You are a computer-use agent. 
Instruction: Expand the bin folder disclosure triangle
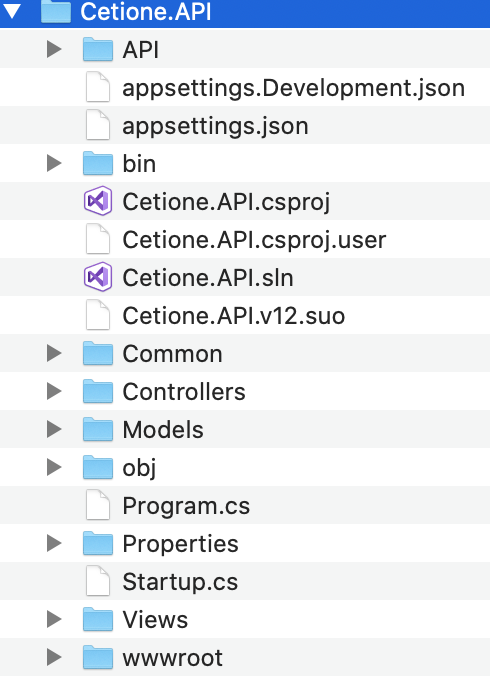(x=54, y=163)
